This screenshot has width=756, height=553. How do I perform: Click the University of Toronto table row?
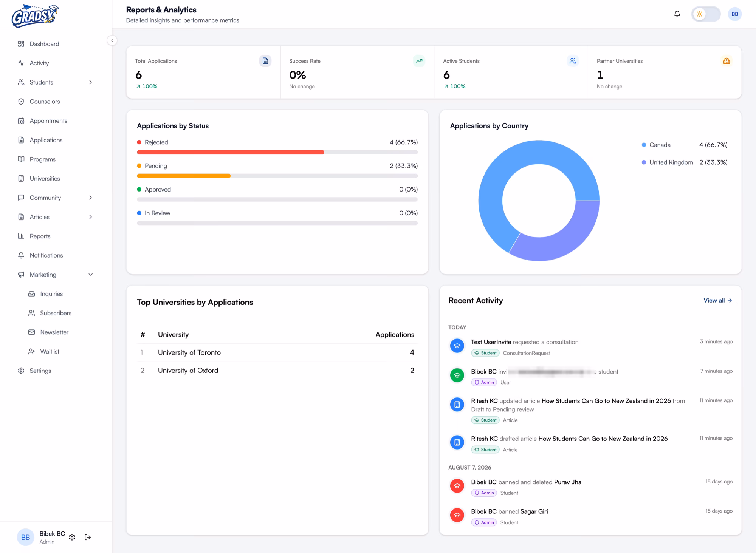277,352
